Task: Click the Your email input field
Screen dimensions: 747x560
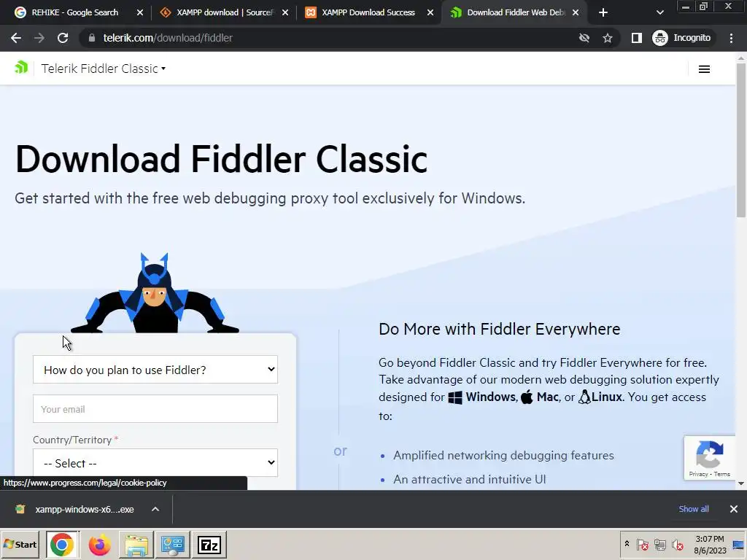Action: point(155,408)
